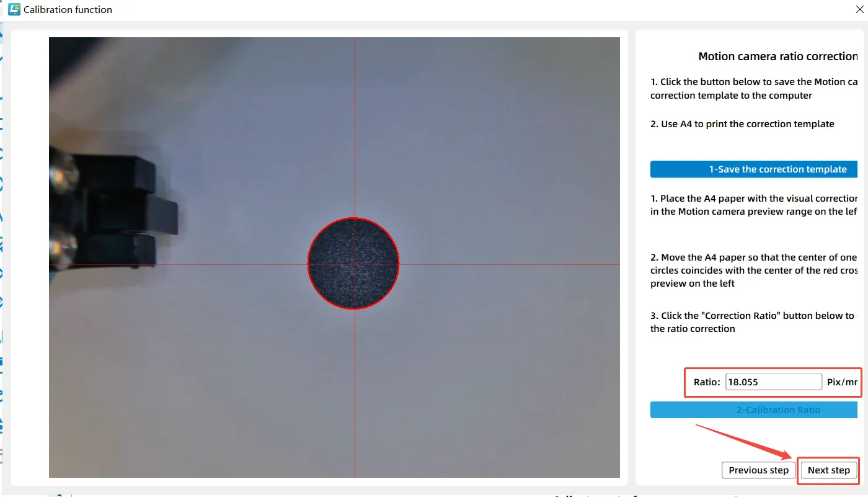Click the Motion camera ratio correction heading

[x=777, y=56]
